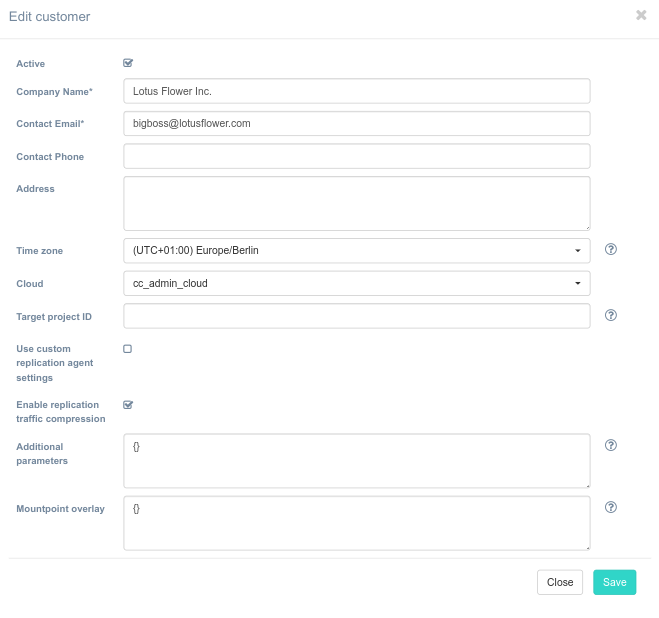This screenshot has height=618, width=659.
Task: Disable replication traffic compression checkbox
Action: pos(128,405)
